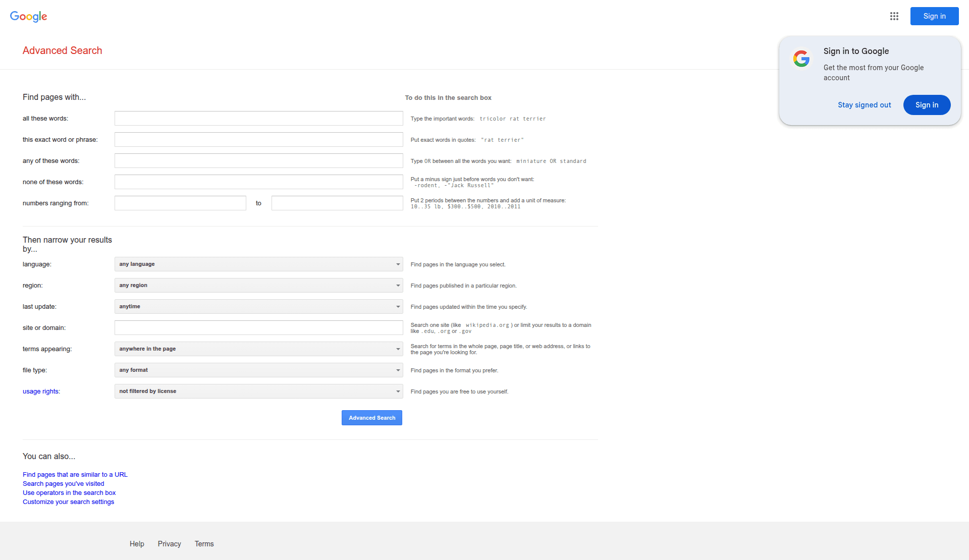Focus the numbers ranging from start field
This screenshot has width=969, height=560.
pos(180,203)
